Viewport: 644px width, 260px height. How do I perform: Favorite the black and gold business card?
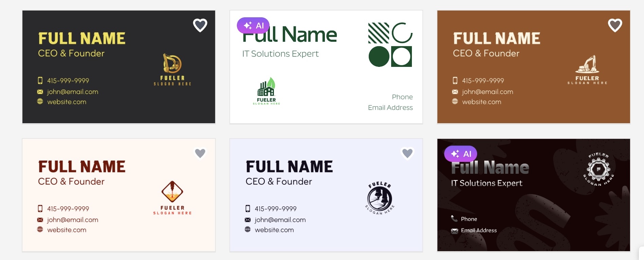click(x=200, y=25)
